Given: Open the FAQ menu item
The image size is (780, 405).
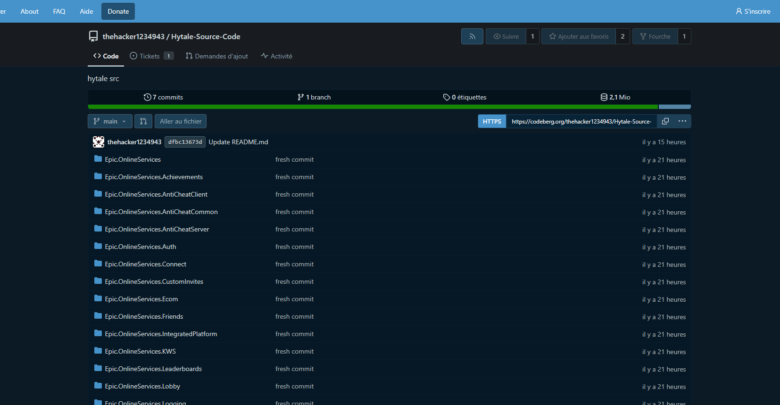Looking at the screenshot, I should [59, 11].
